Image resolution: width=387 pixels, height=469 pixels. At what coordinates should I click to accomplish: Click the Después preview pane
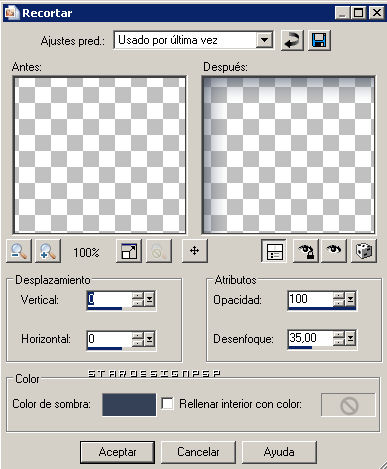click(x=288, y=155)
